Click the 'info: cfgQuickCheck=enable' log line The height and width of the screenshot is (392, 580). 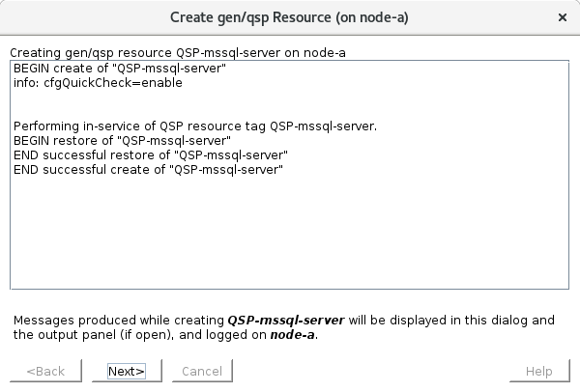[x=98, y=83]
